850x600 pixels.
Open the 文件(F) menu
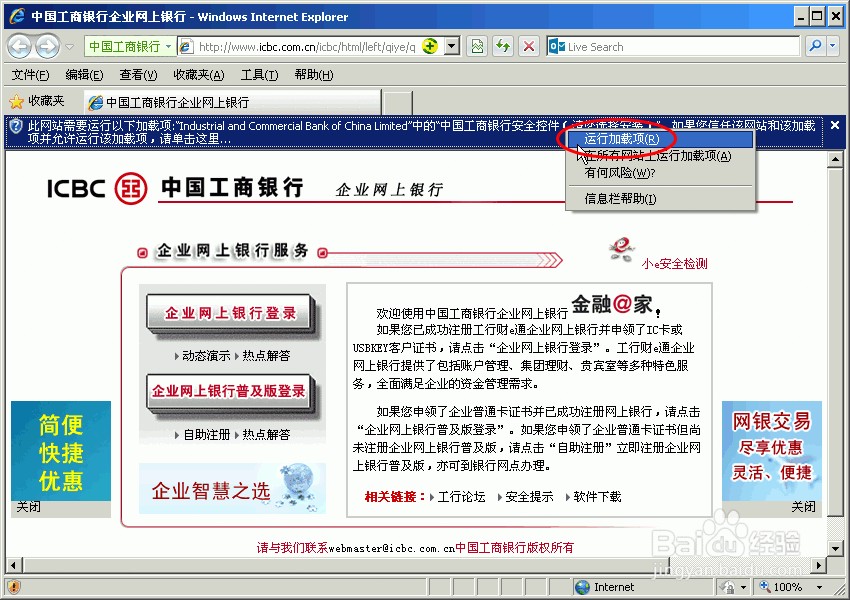click(30, 75)
